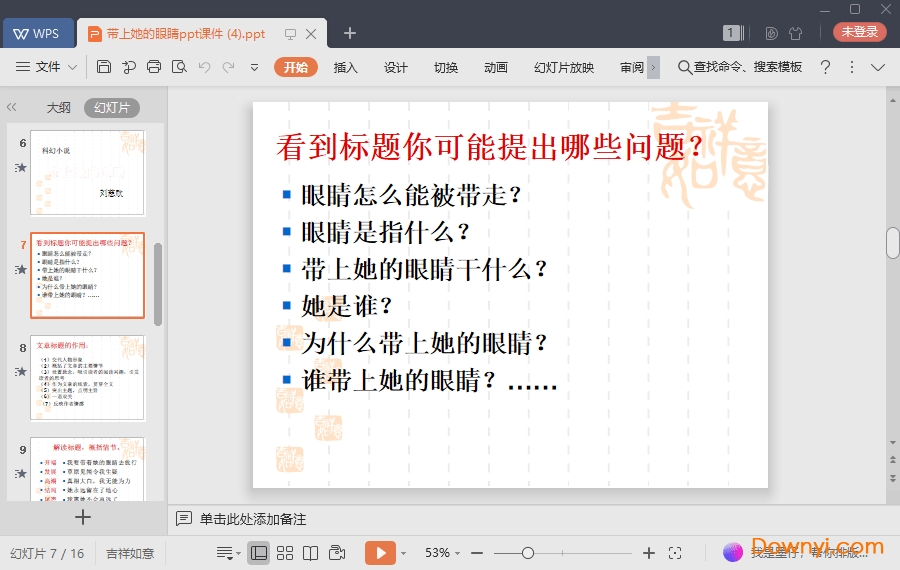Screen dimensions: 900x570
Task: Select the 幻灯片 thumbnails view toggle
Action: coord(111,108)
